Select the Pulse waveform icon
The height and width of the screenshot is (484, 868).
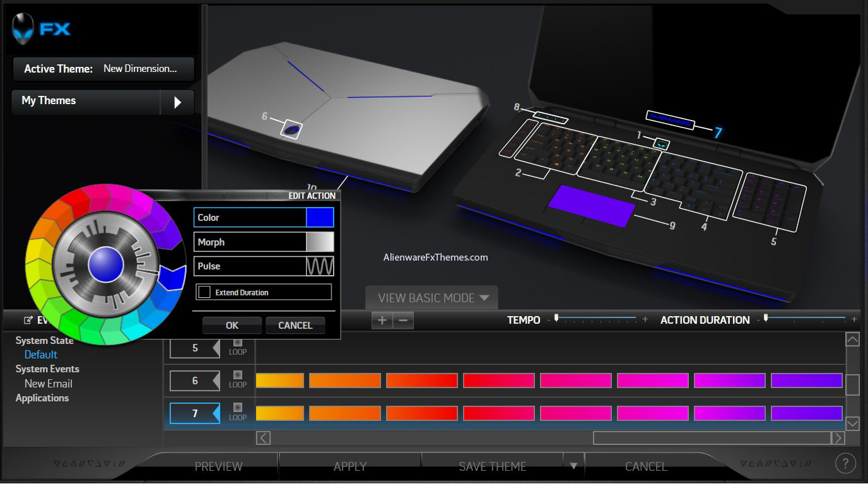click(320, 266)
